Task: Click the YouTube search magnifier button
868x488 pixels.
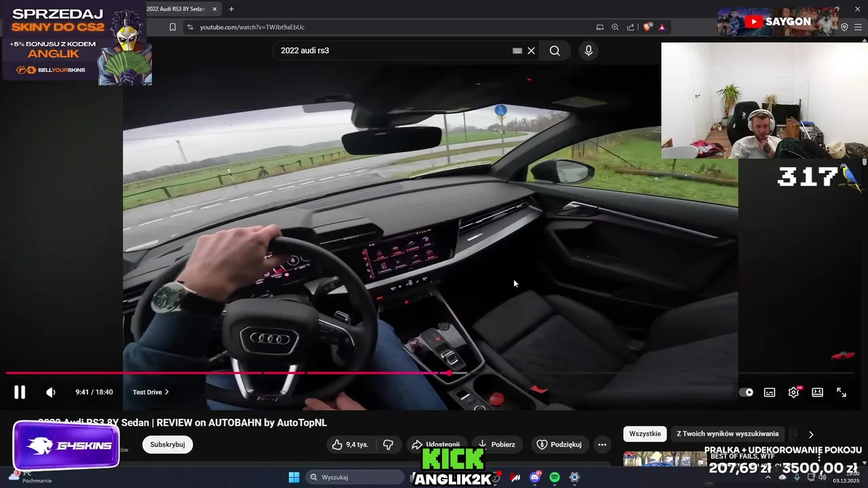Action: click(555, 51)
